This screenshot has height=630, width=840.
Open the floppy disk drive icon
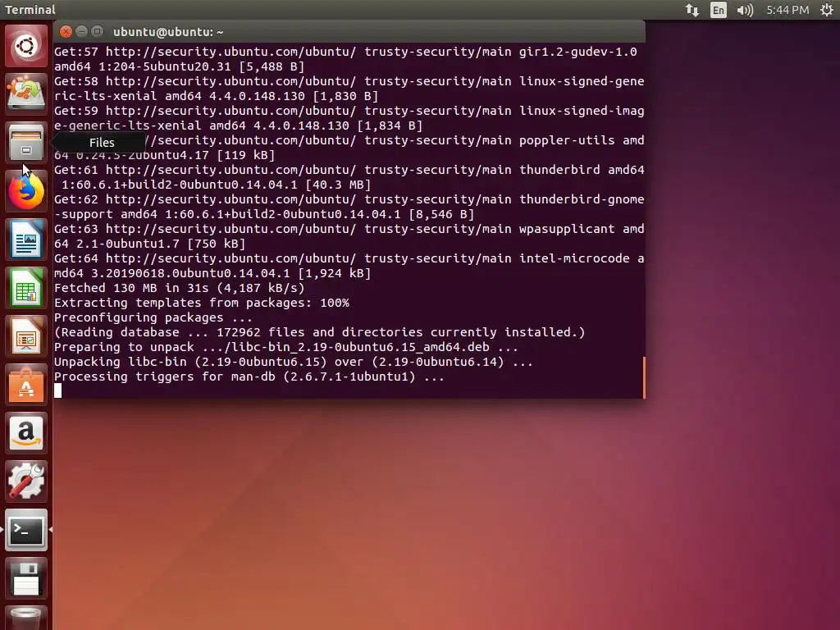pyautogui.click(x=26, y=578)
